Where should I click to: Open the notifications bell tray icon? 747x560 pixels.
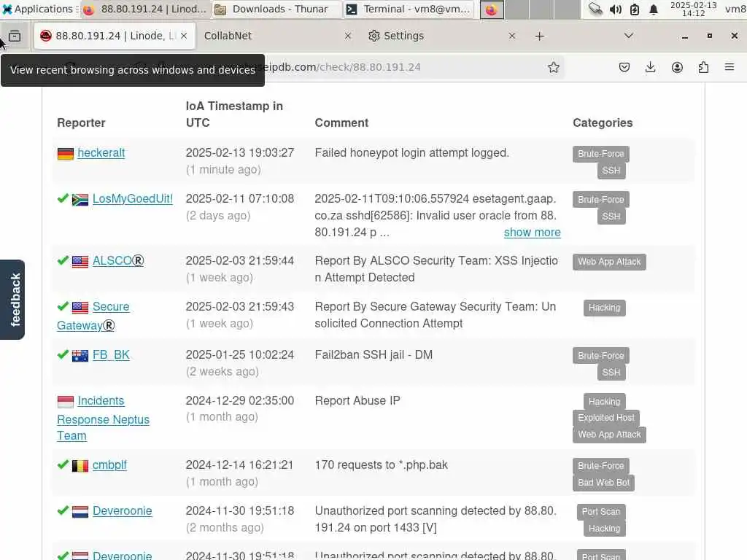[654, 9]
